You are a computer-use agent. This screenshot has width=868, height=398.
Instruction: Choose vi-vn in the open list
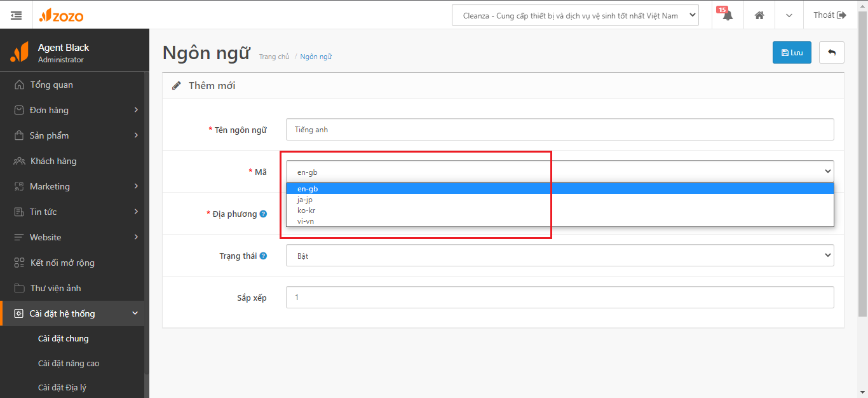560,221
